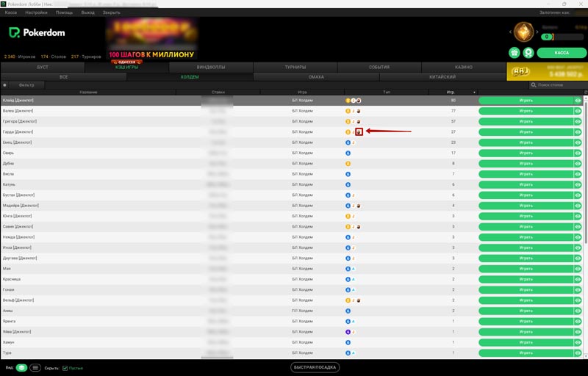Click the gold diamond level badge

click(x=523, y=32)
